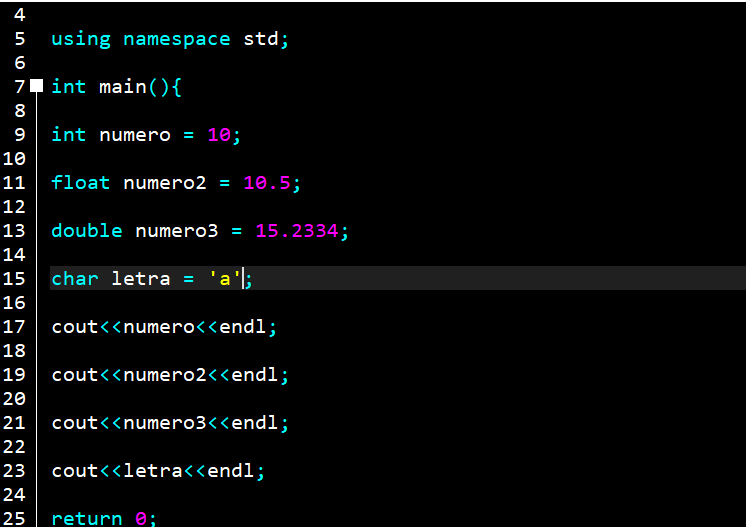
Task: Click 'endl' on the numero3 output line
Action: (x=254, y=423)
